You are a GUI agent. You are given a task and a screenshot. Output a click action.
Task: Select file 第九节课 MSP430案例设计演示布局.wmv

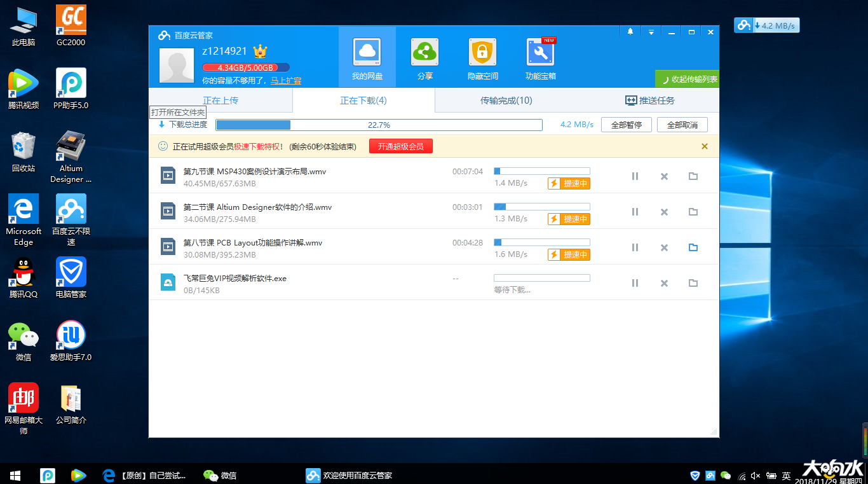255,172
